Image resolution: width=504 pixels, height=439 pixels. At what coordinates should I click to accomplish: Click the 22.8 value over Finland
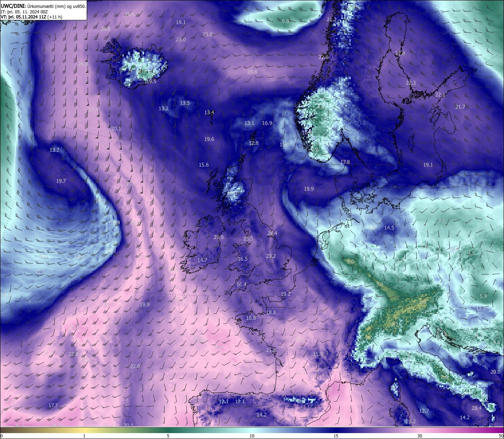click(x=400, y=53)
